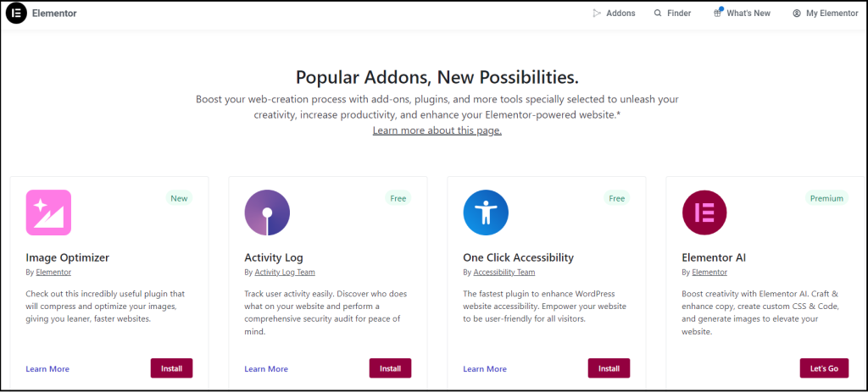Install the Activity Log plugin
868x392 pixels.
coord(390,368)
